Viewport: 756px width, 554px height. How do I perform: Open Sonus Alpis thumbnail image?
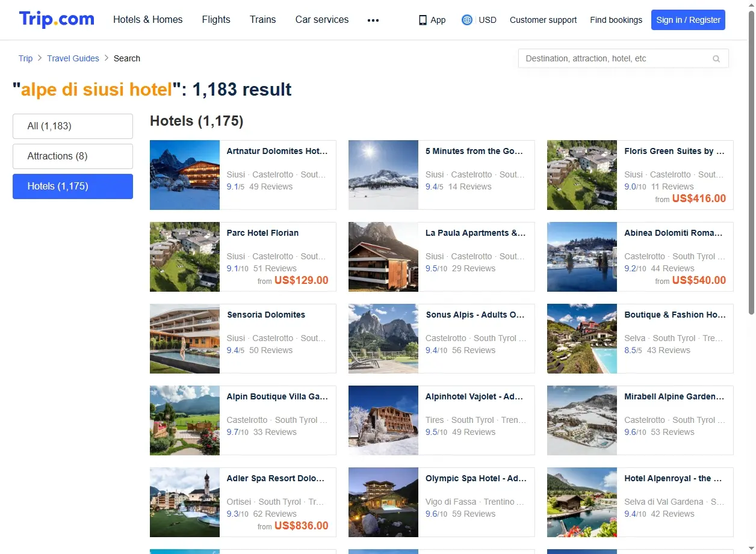click(x=383, y=339)
